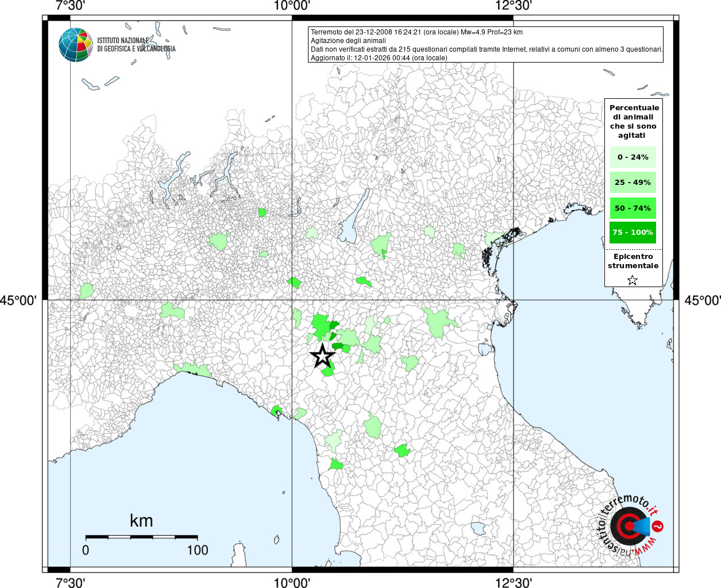
Task: Click the scale bar '100' value
Action: tap(197, 550)
